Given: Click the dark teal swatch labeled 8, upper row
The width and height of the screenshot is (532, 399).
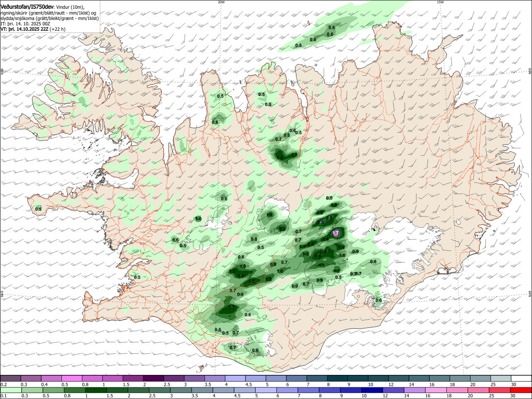Looking at the screenshot, I should click(337, 378).
